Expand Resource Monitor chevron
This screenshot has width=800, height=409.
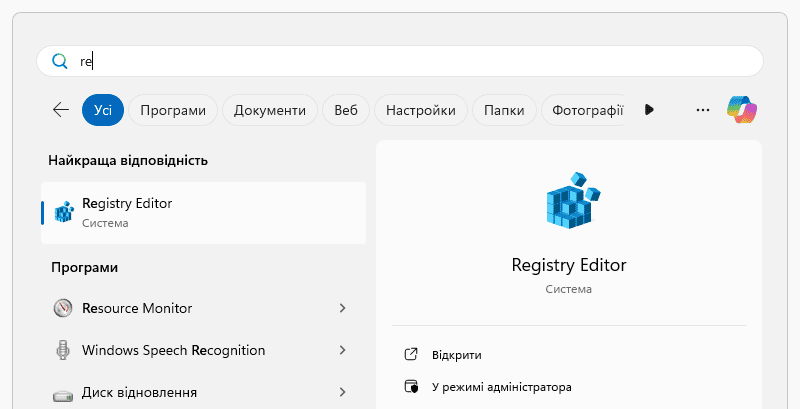click(x=343, y=308)
